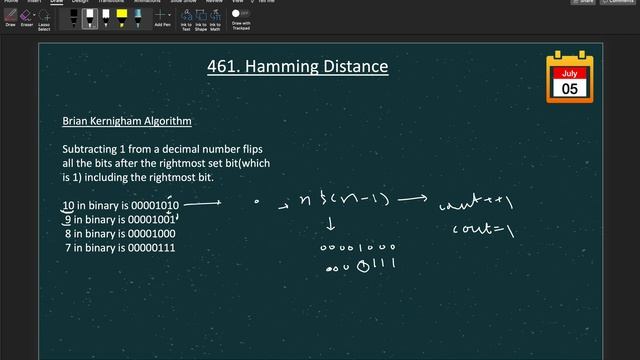This screenshot has height=360, width=640.
Task: Click 'Brian Kernigham Algorithm' heading
Action: (127, 121)
